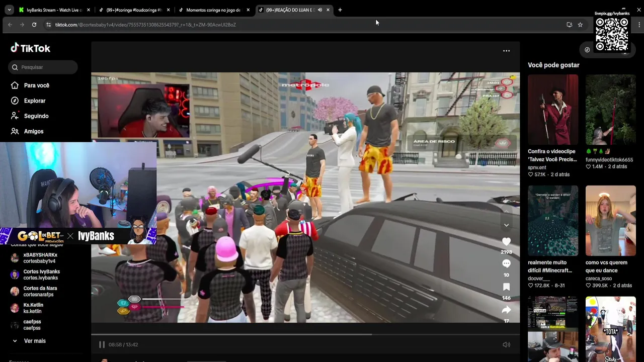Viewport: 644px width, 362px height.
Task: Open the Explorar page
Action: point(34,101)
